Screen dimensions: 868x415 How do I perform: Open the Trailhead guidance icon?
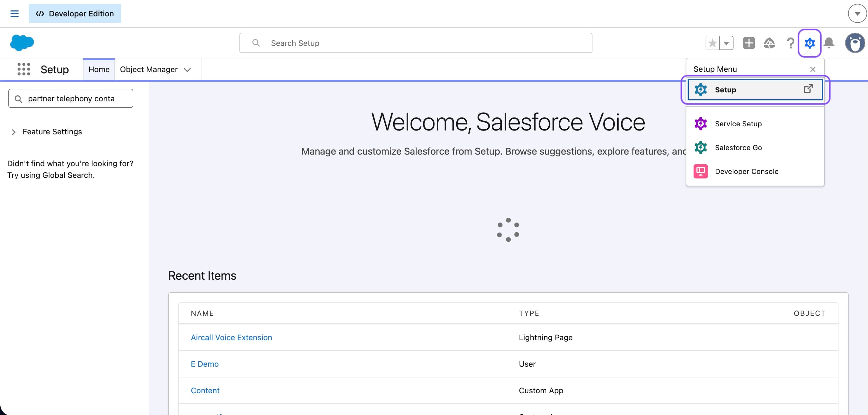(x=769, y=43)
